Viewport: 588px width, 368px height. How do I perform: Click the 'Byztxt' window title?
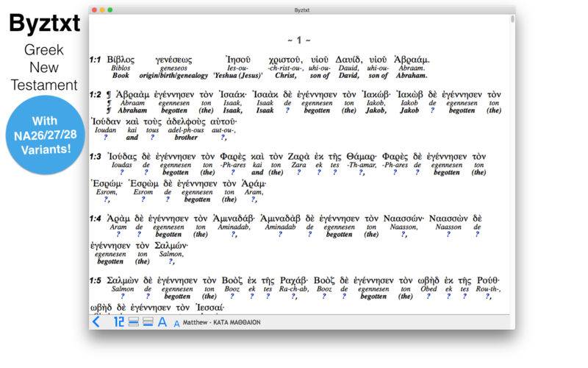click(302, 10)
